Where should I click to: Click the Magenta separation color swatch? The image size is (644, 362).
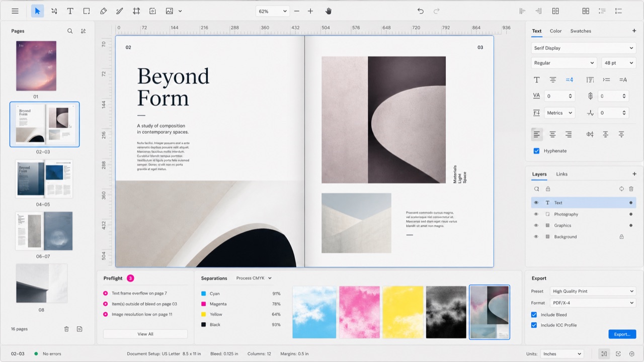[x=204, y=304]
